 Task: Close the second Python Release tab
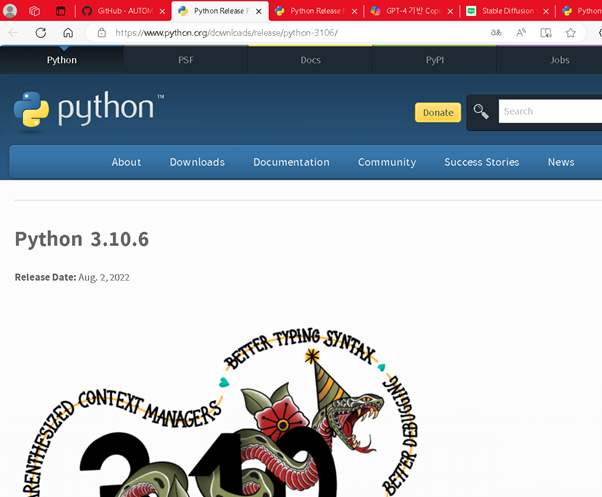(x=354, y=11)
